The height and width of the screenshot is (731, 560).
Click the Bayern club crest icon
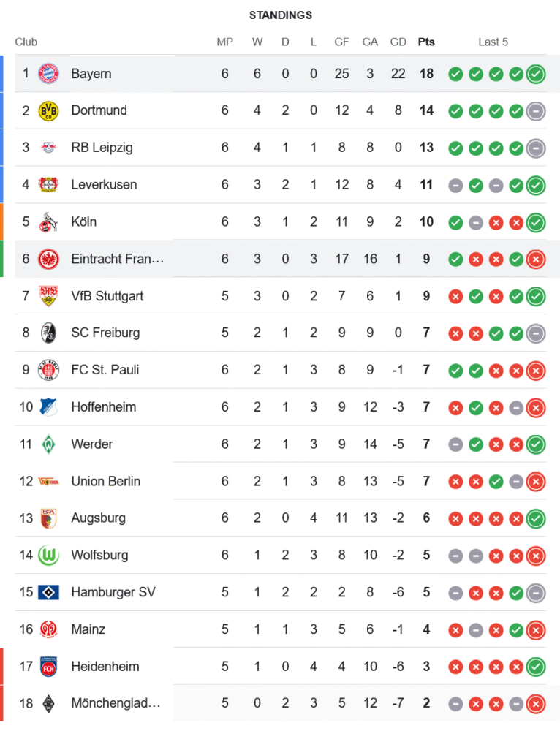click(x=48, y=73)
